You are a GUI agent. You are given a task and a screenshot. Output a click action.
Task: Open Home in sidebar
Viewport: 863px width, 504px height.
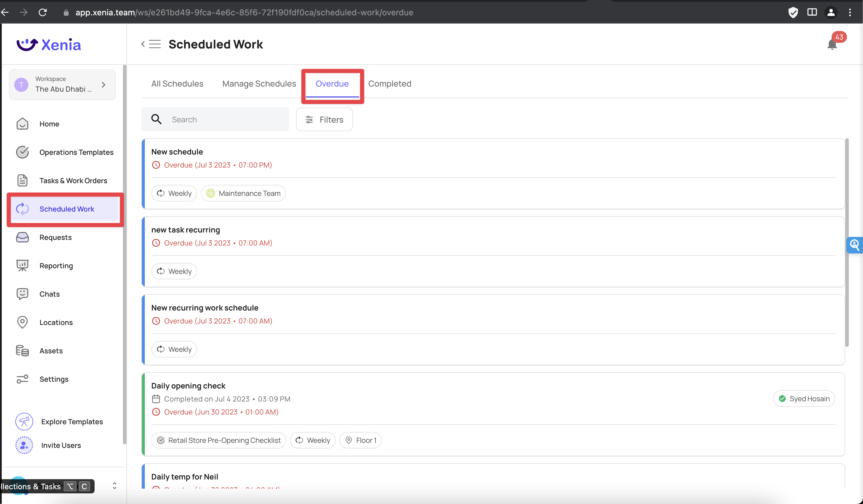click(49, 124)
